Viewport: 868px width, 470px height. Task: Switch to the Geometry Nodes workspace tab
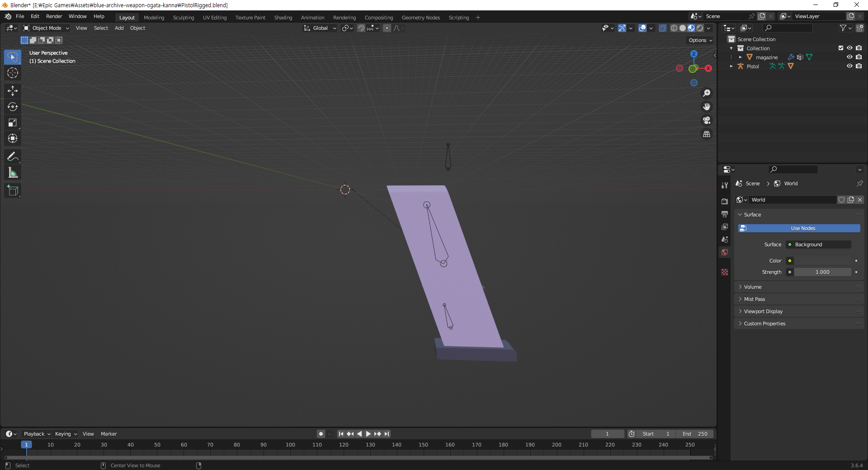tap(420, 18)
